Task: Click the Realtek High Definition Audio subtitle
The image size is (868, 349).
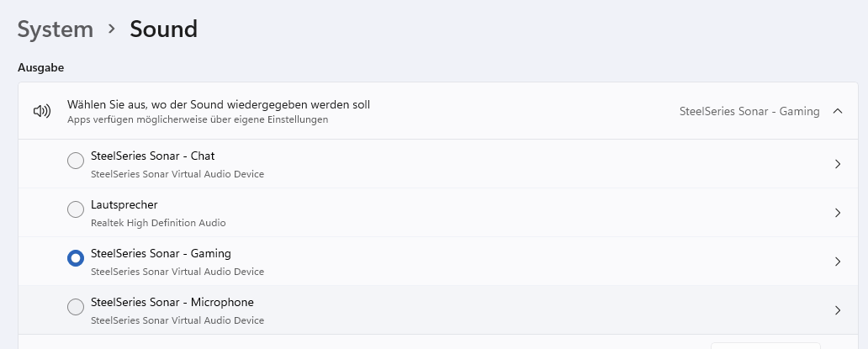Action: point(158,223)
